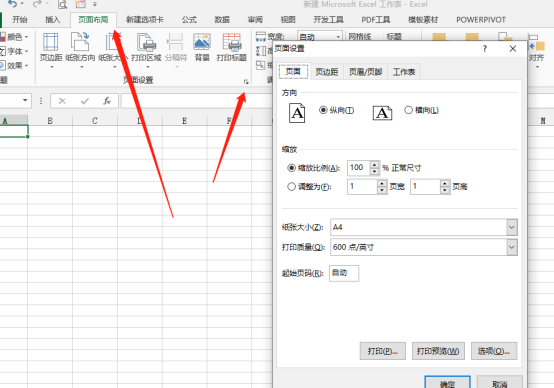Click the 确定 OK button
The width and height of the screenshot is (554, 388).
447,382
